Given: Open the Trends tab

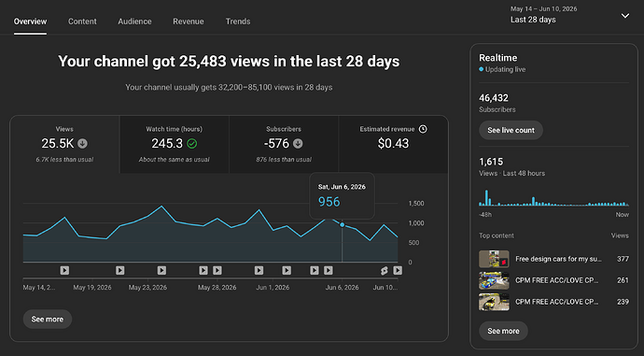Looking at the screenshot, I should [x=238, y=21].
